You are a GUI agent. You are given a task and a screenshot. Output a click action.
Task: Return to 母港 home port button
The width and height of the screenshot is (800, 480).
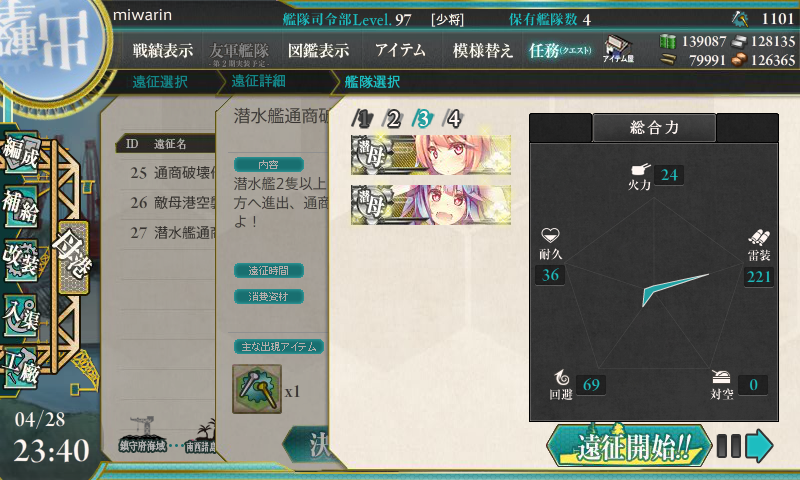(x=74, y=258)
